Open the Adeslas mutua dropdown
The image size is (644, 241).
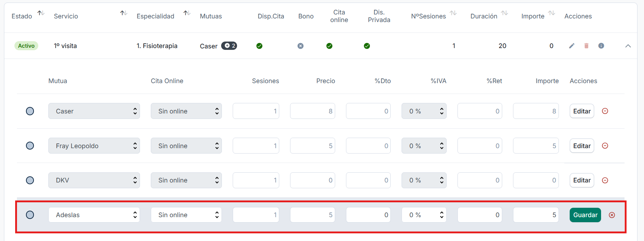(x=94, y=215)
